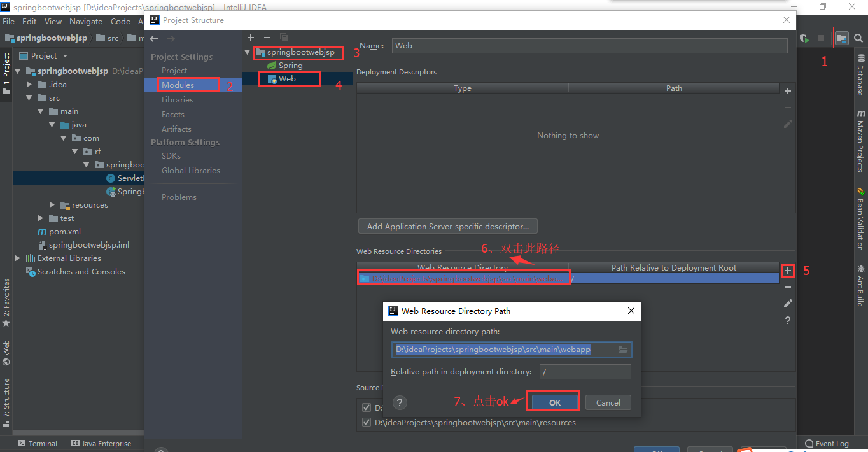The image size is (868, 452).
Task: Edit web resource directory with pencil icon
Action: [x=788, y=304]
